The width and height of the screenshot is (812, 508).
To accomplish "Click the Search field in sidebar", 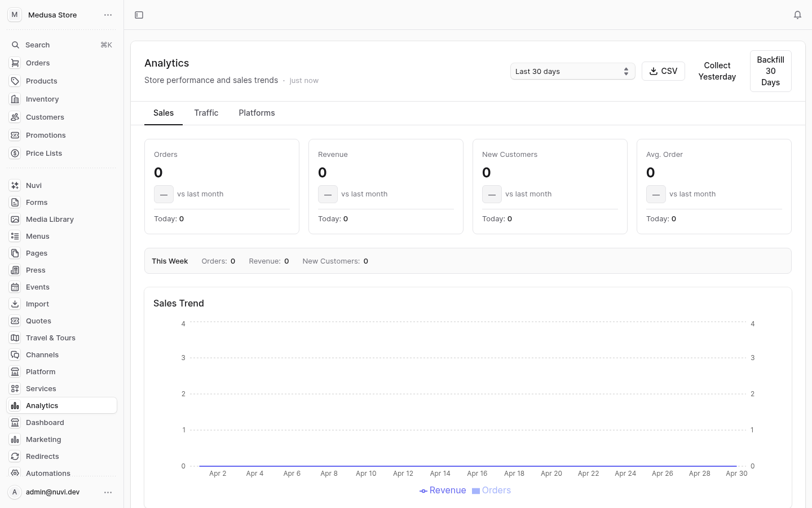I will tap(61, 45).
